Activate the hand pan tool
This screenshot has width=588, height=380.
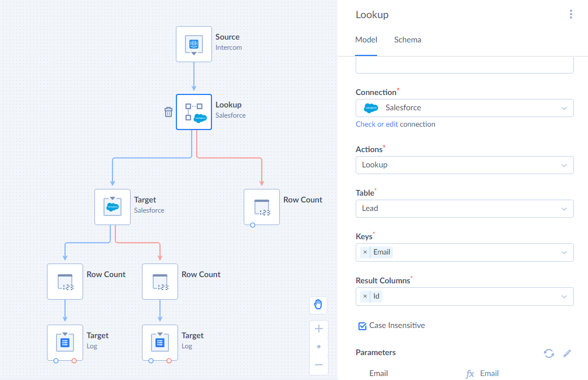coord(318,304)
